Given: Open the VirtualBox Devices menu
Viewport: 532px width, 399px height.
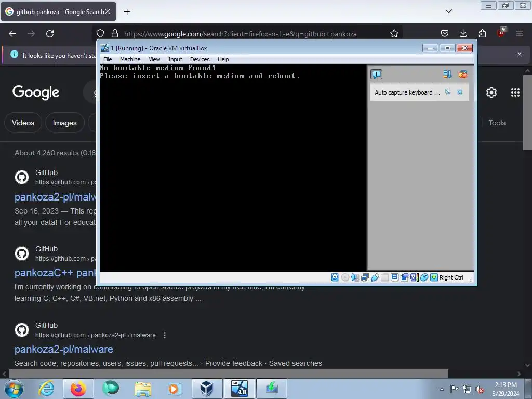Looking at the screenshot, I should tap(200, 59).
